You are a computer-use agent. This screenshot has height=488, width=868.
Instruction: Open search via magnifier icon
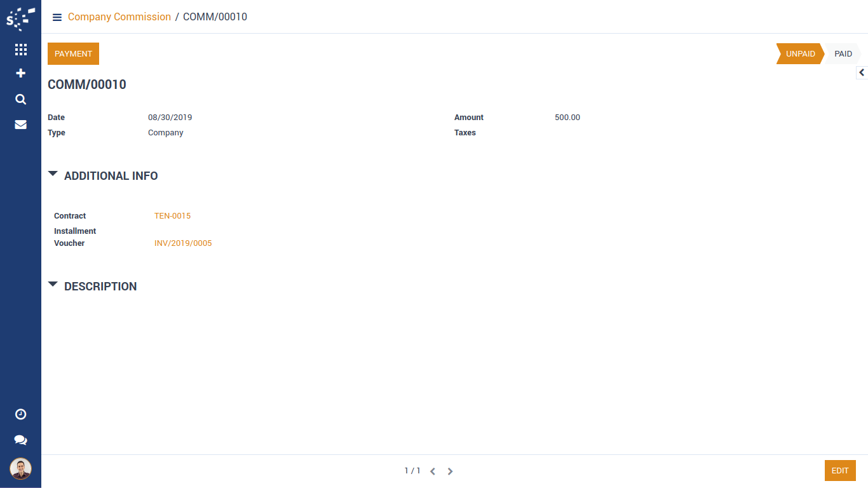click(20, 99)
